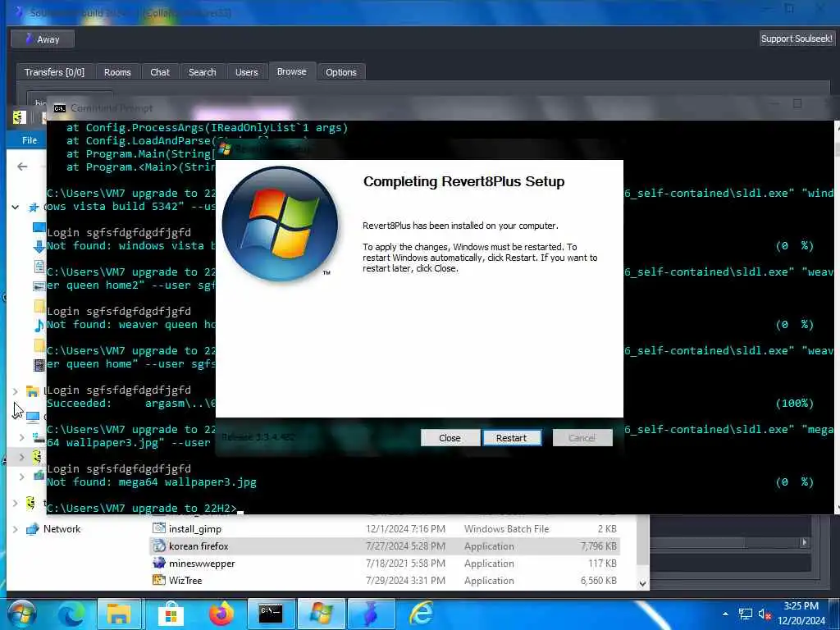Switch to the Chat tab in Soulseek
The width and height of the screenshot is (840, 630).
(160, 72)
